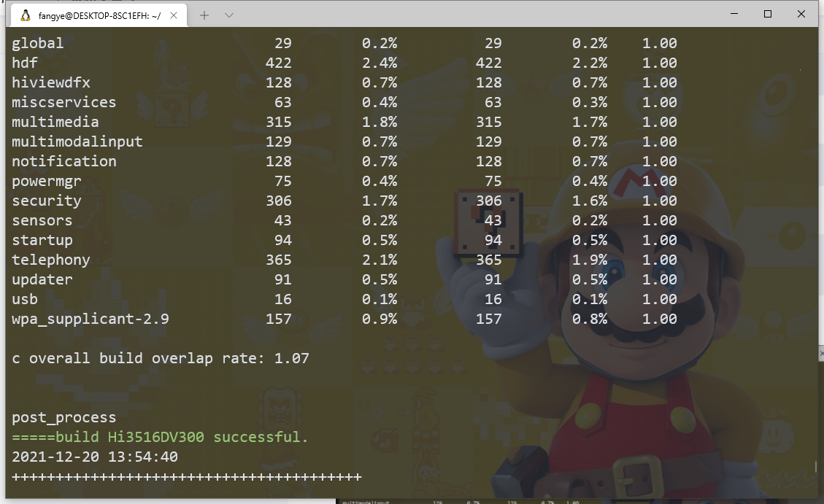824x504 pixels.
Task: Click the '2.2%' value in hdf row
Action: tap(590, 63)
